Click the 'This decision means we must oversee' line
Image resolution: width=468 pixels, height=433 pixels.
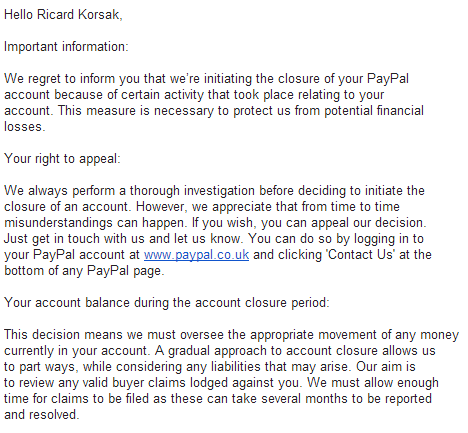pos(114,335)
